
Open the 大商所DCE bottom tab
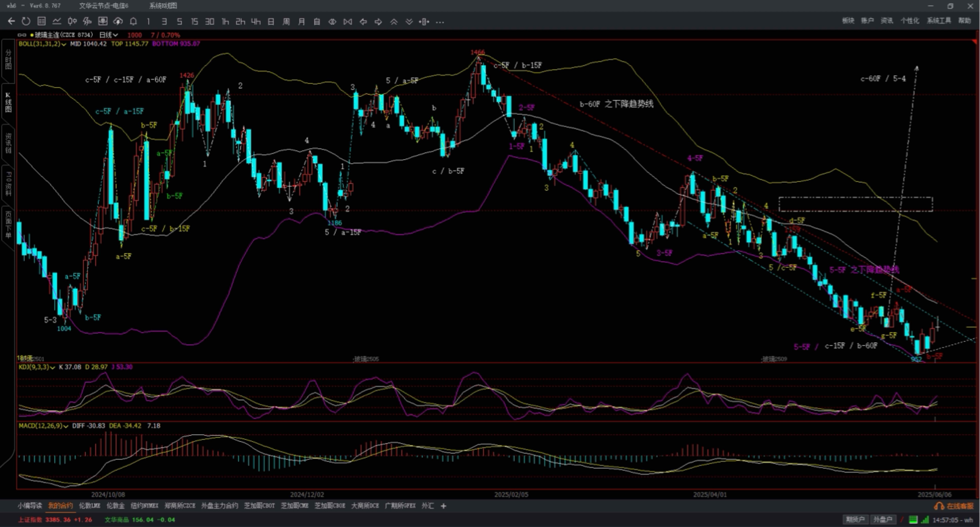click(x=365, y=506)
